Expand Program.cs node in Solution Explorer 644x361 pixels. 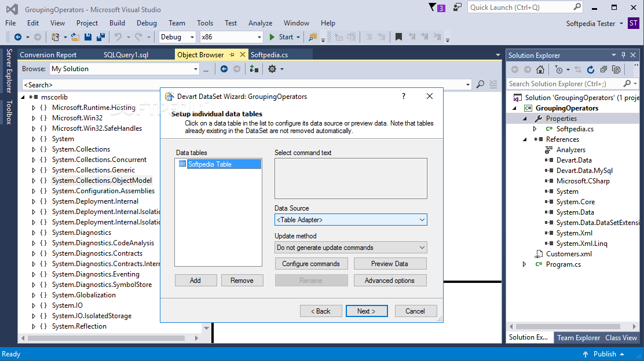(x=525, y=264)
